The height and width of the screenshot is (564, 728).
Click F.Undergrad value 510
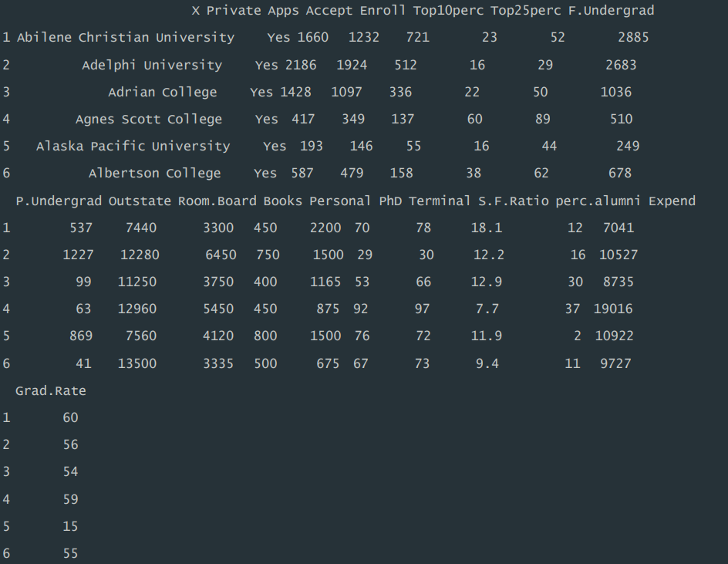pos(622,120)
